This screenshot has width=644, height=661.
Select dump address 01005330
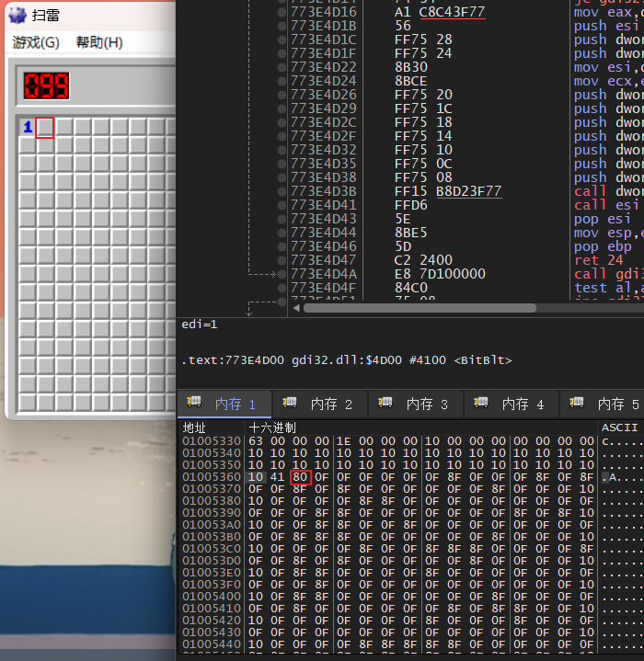point(212,441)
